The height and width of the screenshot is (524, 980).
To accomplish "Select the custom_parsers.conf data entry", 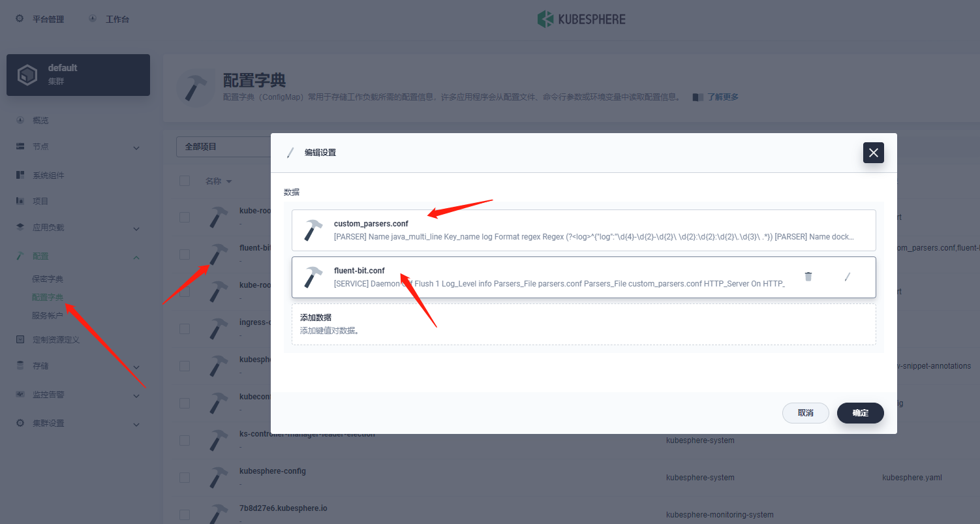I will point(584,230).
